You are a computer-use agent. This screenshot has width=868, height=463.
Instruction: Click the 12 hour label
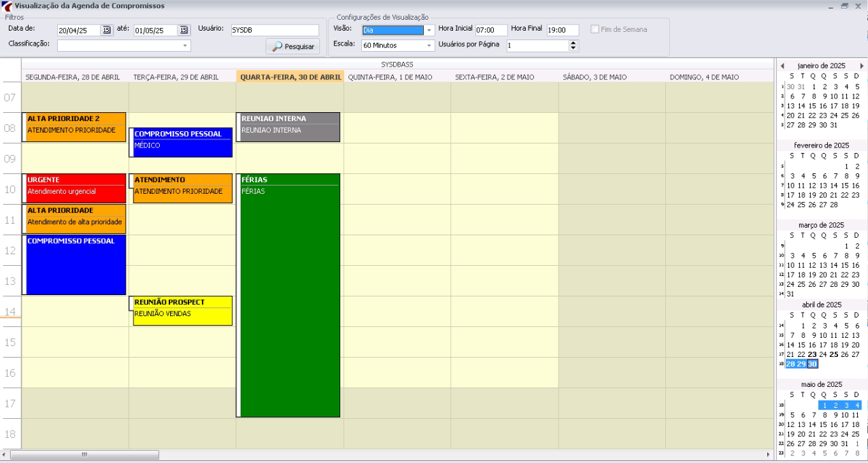[10, 251]
